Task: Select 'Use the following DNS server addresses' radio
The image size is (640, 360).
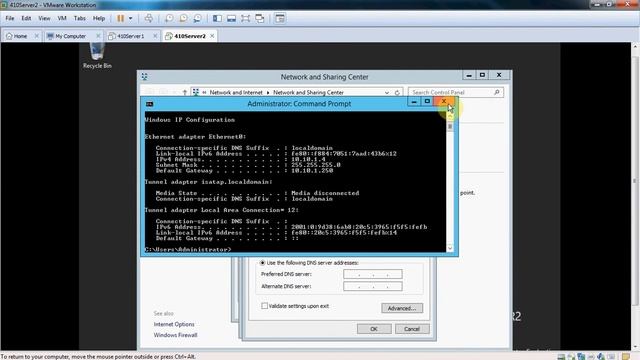Action: tap(262, 263)
